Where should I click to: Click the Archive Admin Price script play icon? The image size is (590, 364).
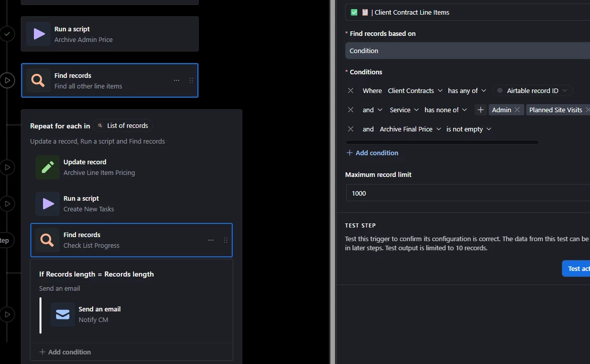tap(39, 34)
